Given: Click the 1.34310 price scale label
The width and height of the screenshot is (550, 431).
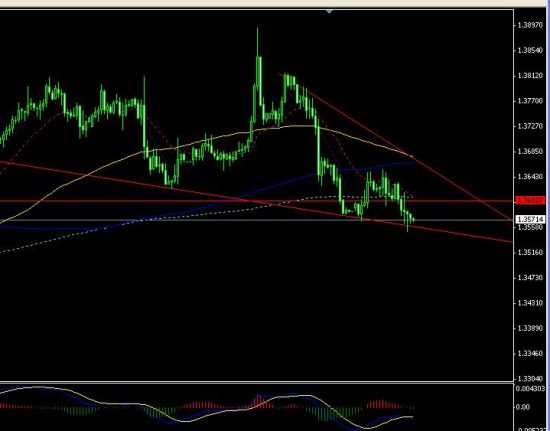Looking at the screenshot, I should (530, 303).
